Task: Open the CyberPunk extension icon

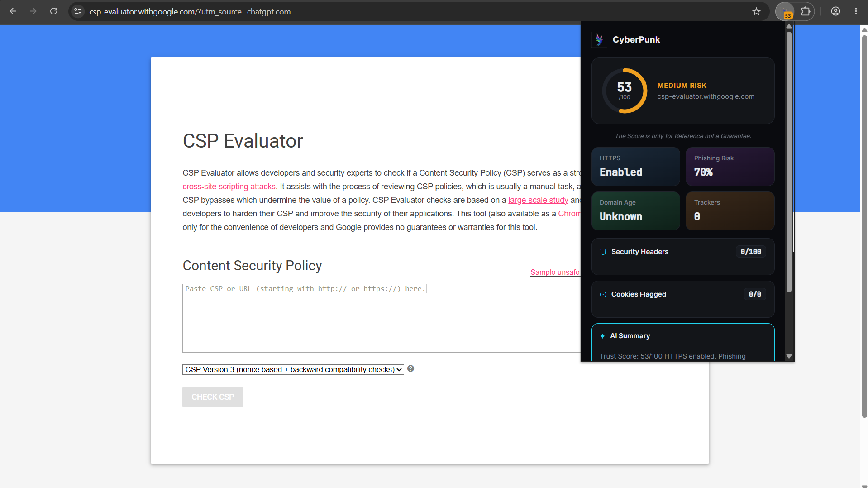Action: (785, 11)
